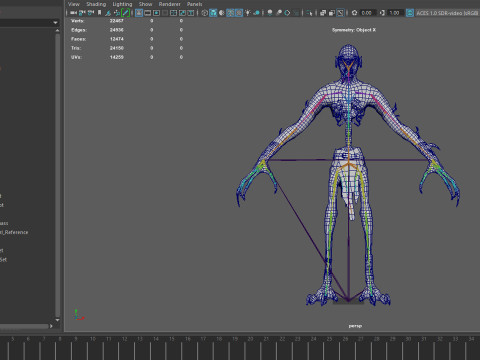480x360 pixels.
Task: Click the Exposure value field showing 0.00
Action: pyautogui.click(x=367, y=13)
